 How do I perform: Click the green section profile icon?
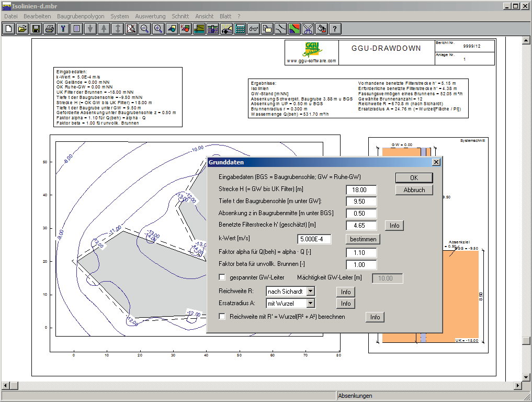coord(199,29)
